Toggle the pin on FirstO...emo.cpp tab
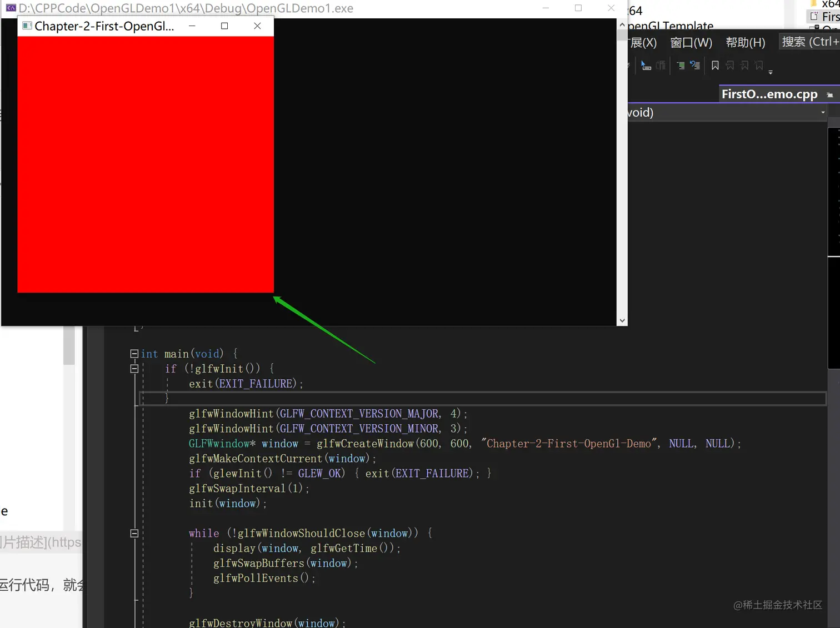 coord(829,95)
